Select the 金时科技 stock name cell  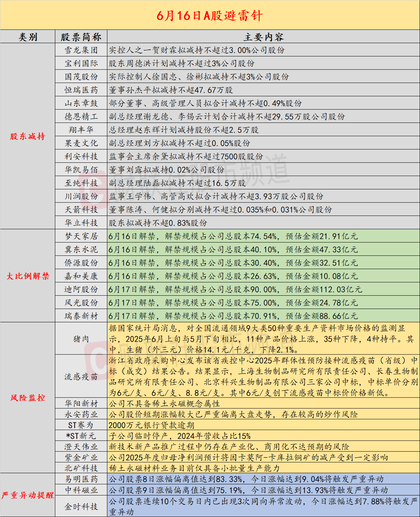tap(81, 506)
